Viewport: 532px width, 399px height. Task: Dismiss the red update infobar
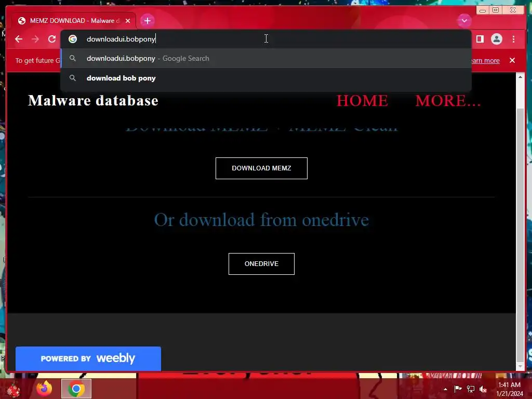click(512, 60)
